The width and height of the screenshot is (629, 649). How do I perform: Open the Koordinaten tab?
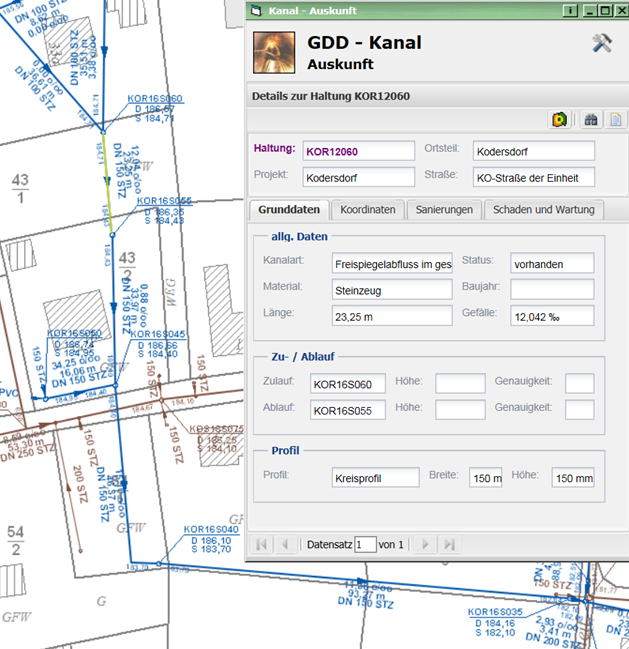pyautogui.click(x=368, y=210)
